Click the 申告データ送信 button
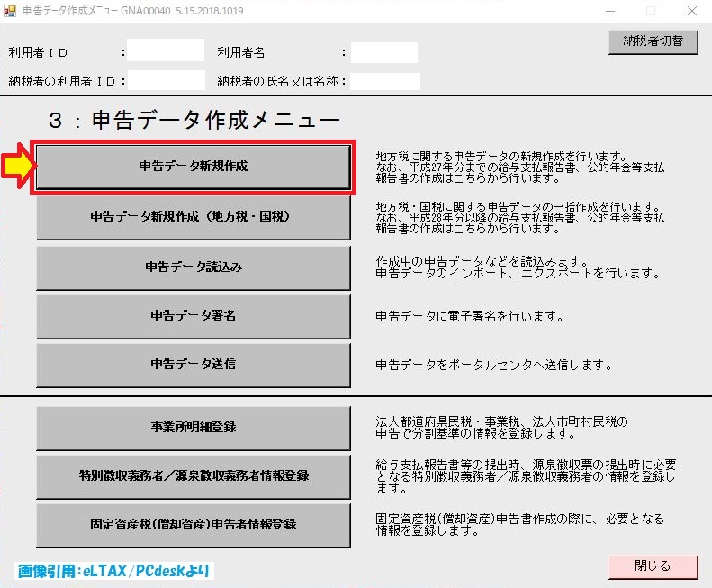Image resolution: width=712 pixels, height=588 pixels. tap(193, 365)
